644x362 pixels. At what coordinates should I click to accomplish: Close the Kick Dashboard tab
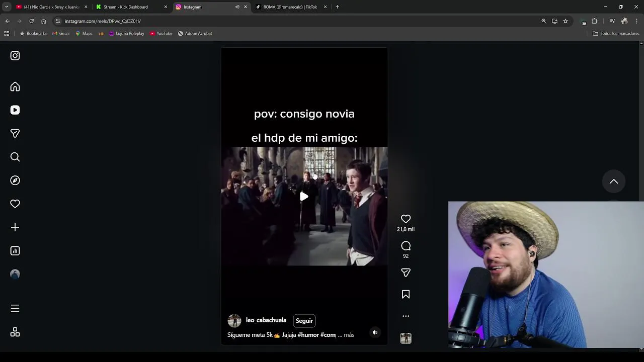166,7
